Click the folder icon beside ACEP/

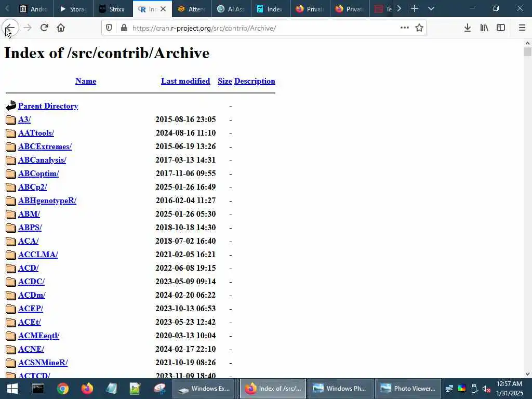(x=11, y=309)
